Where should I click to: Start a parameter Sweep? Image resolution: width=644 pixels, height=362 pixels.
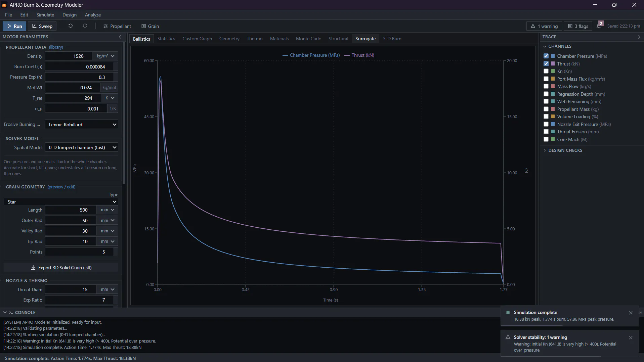tap(42, 26)
